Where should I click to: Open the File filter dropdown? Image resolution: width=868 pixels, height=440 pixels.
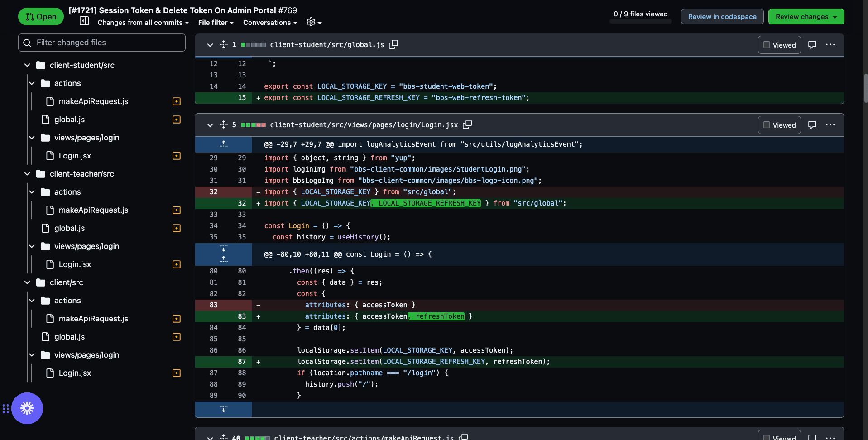(x=216, y=23)
